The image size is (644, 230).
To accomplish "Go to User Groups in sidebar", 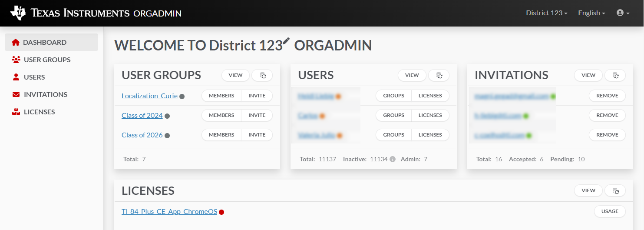I will pos(47,60).
